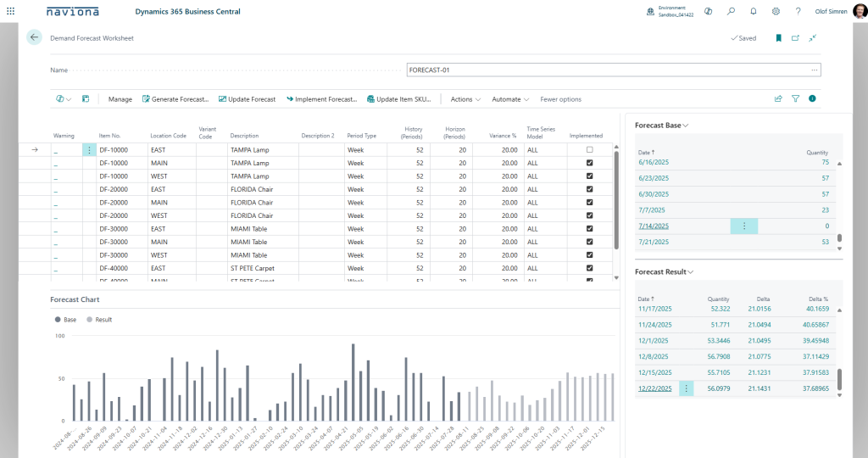
Task: Open the notifications bell
Action: [x=754, y=12]
